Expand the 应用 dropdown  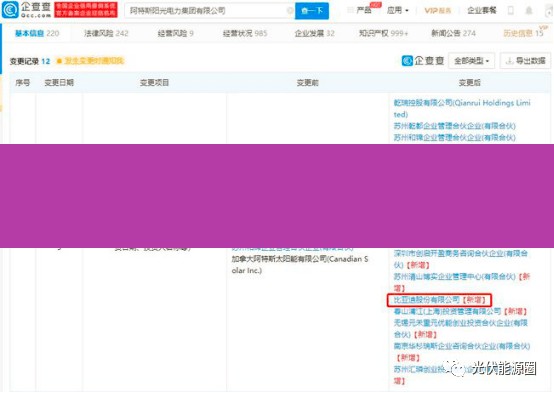397,10
